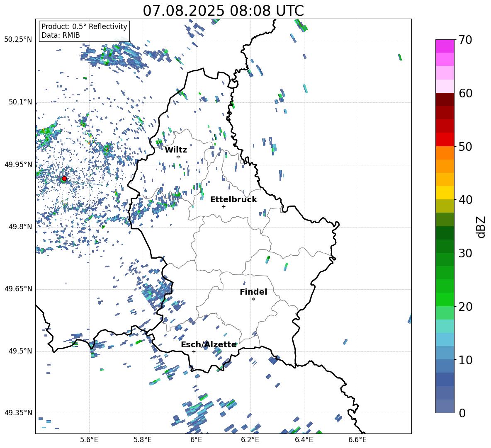Click the red radar station marker
Image resolution: width=491 pixels, height=448 pixels.
point(64,179)
